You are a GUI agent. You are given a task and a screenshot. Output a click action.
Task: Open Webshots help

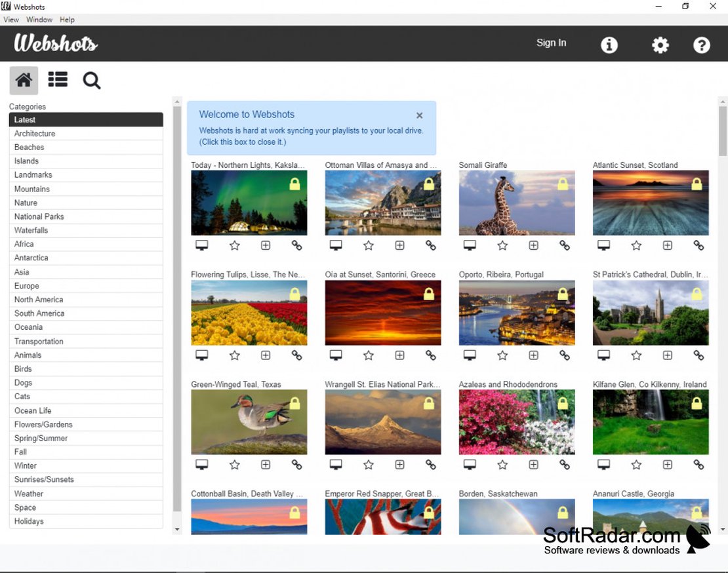tap(702, 45)
